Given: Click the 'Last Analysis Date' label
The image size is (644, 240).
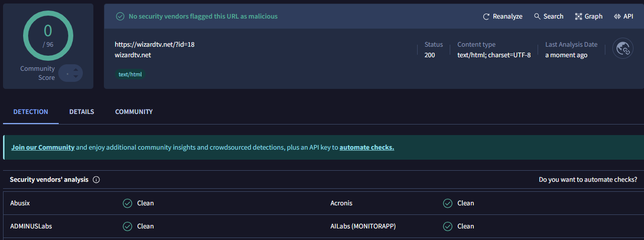Looking at the screenshot, I should point(571,45).
